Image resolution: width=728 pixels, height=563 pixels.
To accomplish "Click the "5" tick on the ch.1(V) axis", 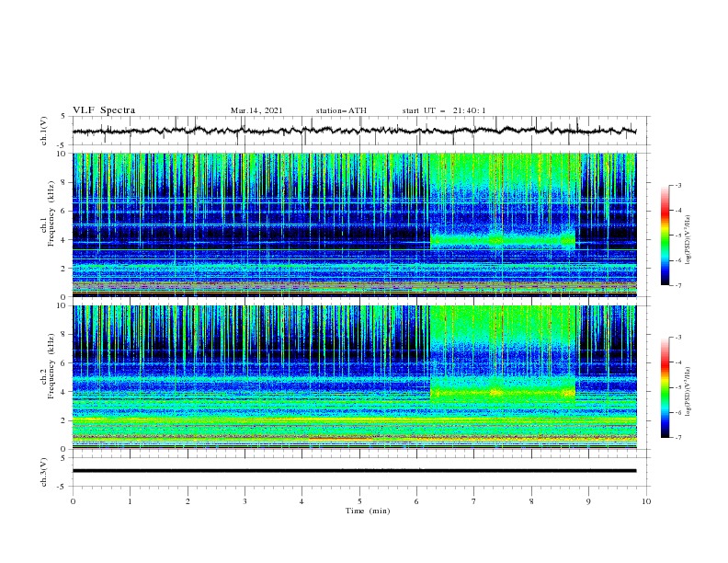I will (63, 117).
